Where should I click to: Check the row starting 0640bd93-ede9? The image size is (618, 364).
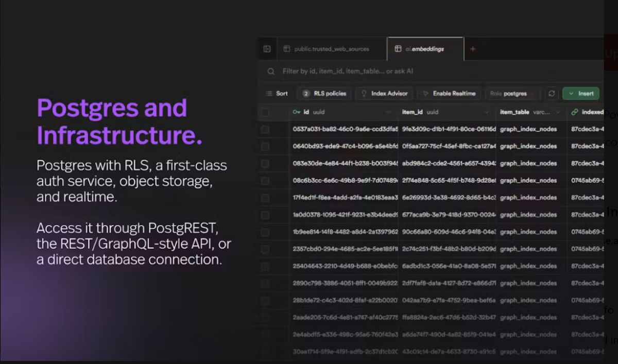pos(265,146)
